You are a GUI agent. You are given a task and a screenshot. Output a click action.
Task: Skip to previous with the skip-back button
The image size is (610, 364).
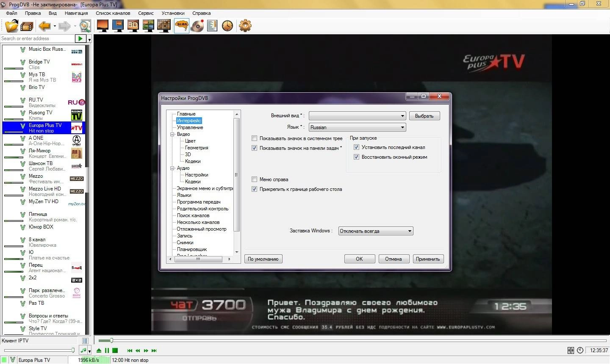(130, 350)
